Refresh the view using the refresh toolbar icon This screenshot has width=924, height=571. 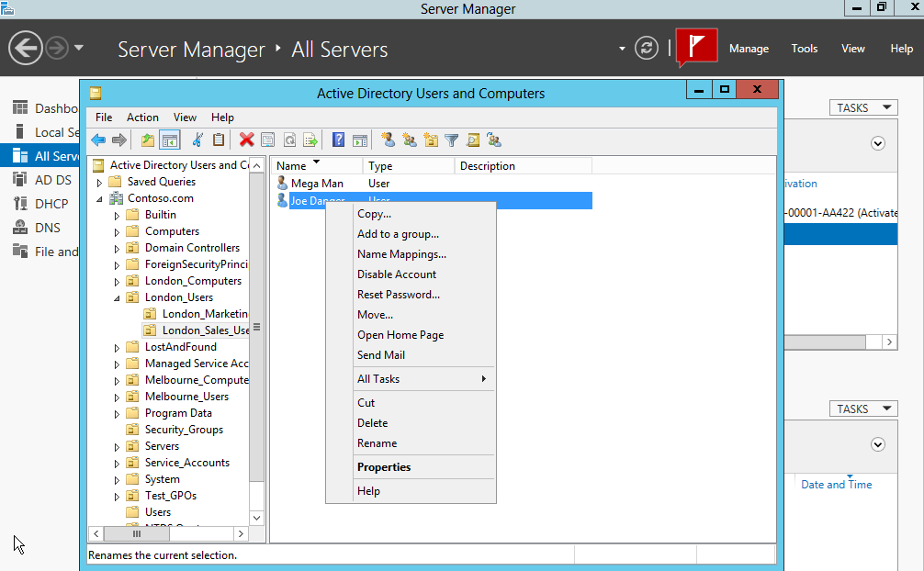(x=289, y=140)
